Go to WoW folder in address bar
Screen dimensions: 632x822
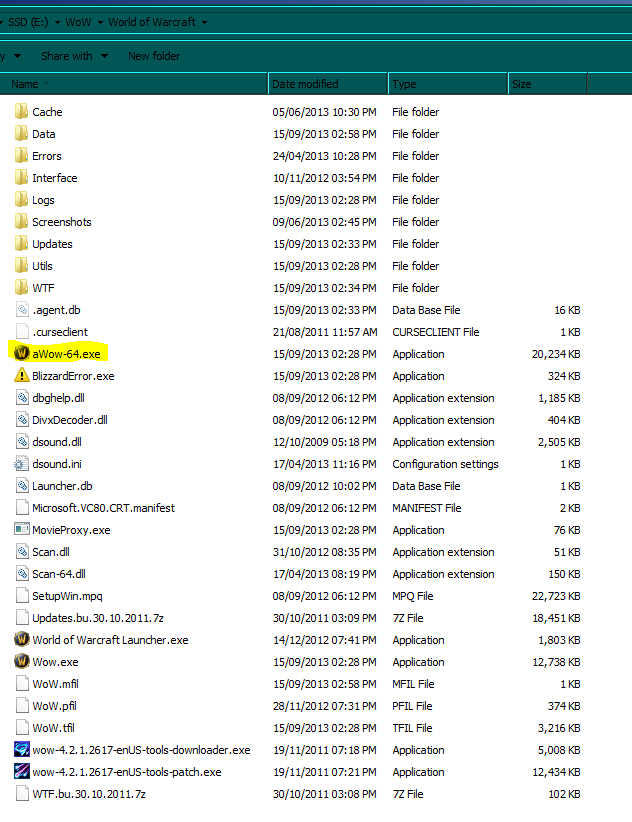coord(78,22)
